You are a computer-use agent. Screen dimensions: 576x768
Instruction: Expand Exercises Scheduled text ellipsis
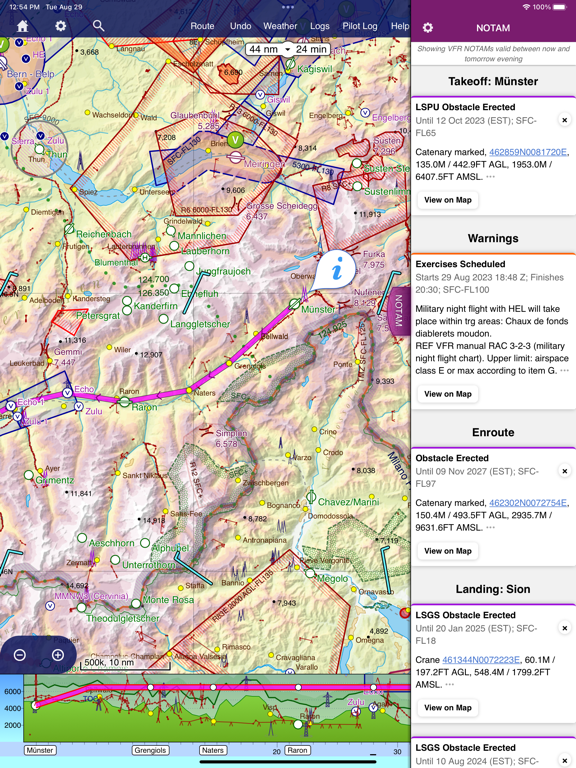click(564, 370)
